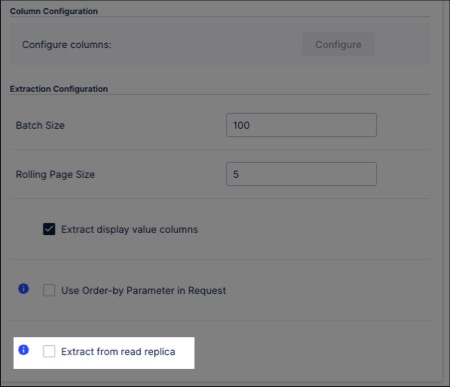Select the Configure columns label

pyautogui.click(x=67, y=45)
